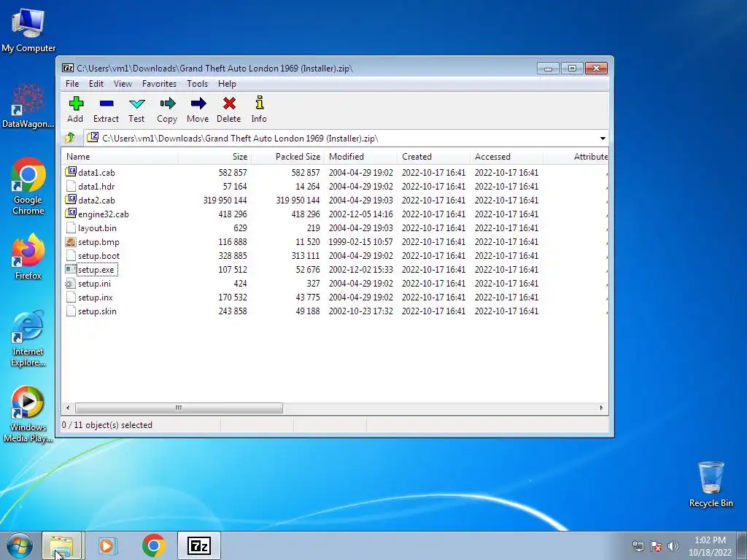Viewport: 747px width, 560px height.
Task: Select the setup.inx file name
Action: pos(96,297)
